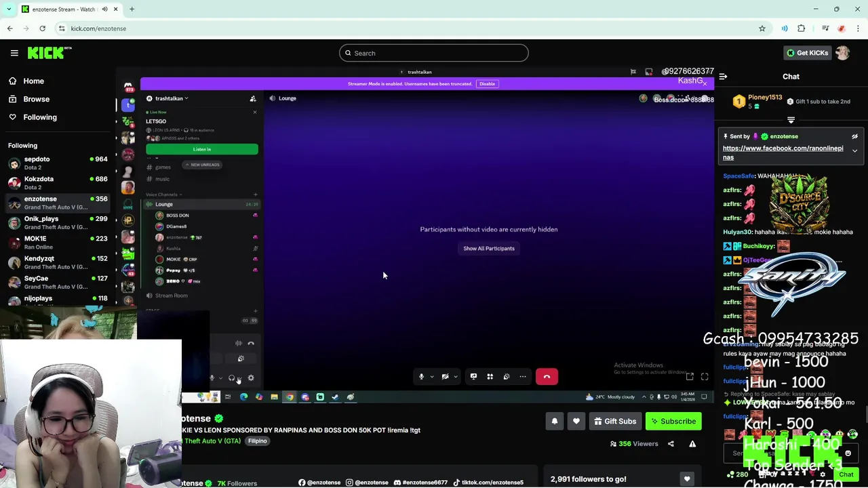The image size is (868, 488).
Task: Toggle the deafen headphones icon in the Discord user panel
Action: pos(231,378)
